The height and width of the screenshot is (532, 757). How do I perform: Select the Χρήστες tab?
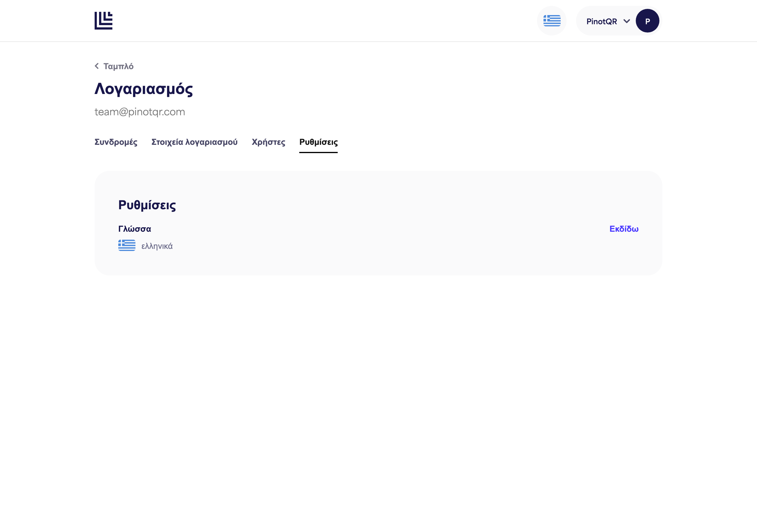click(268, 142)
